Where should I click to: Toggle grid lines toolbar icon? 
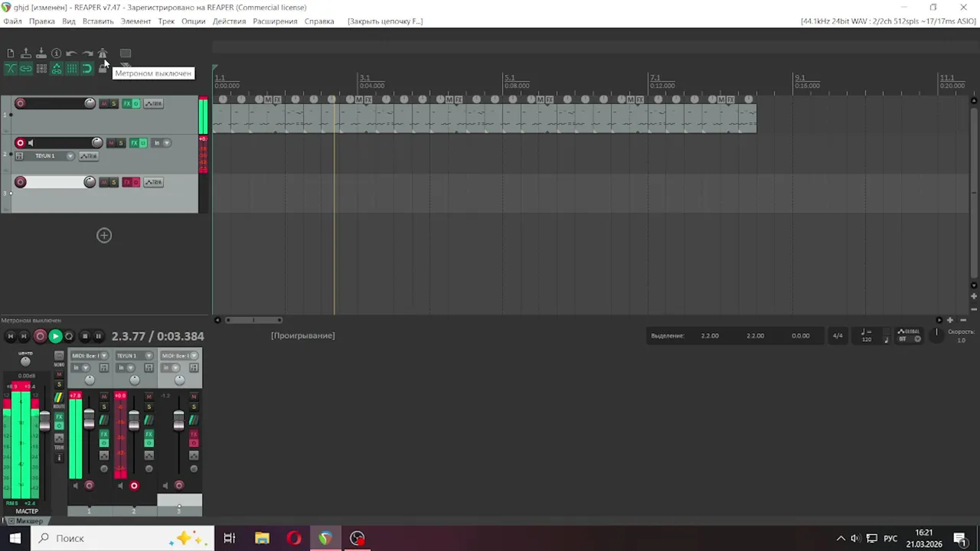tap(71, 68)
